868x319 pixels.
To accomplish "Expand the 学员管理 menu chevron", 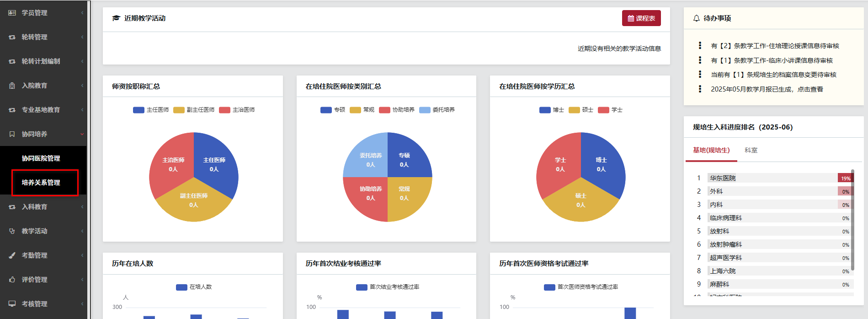I will click(x=82, y=13).
